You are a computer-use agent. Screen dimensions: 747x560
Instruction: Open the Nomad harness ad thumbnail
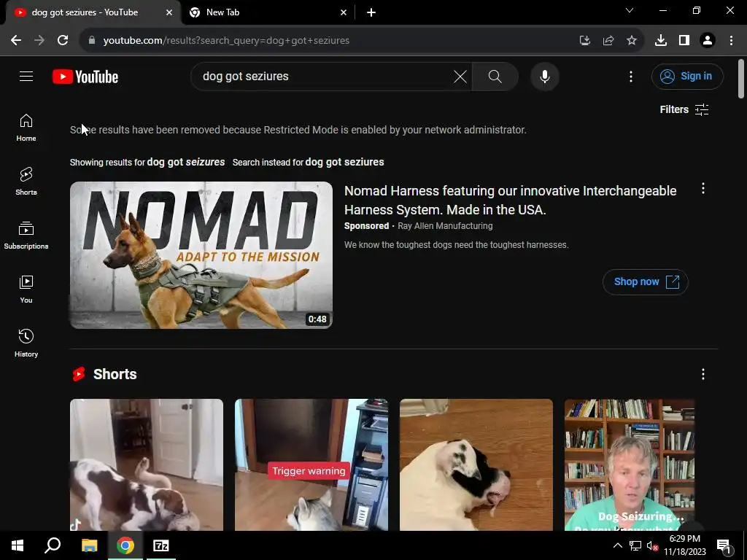point(201,254)
